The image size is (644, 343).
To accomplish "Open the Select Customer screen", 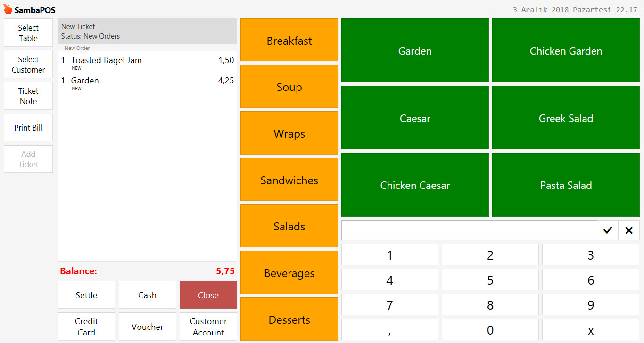I will (x=28, y=64).
